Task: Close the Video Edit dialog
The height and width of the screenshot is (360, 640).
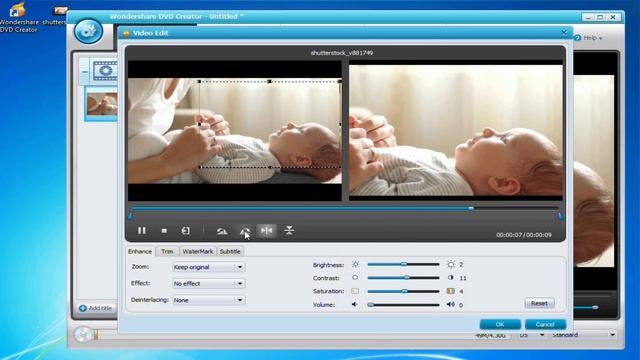Action: pos(564,32)
